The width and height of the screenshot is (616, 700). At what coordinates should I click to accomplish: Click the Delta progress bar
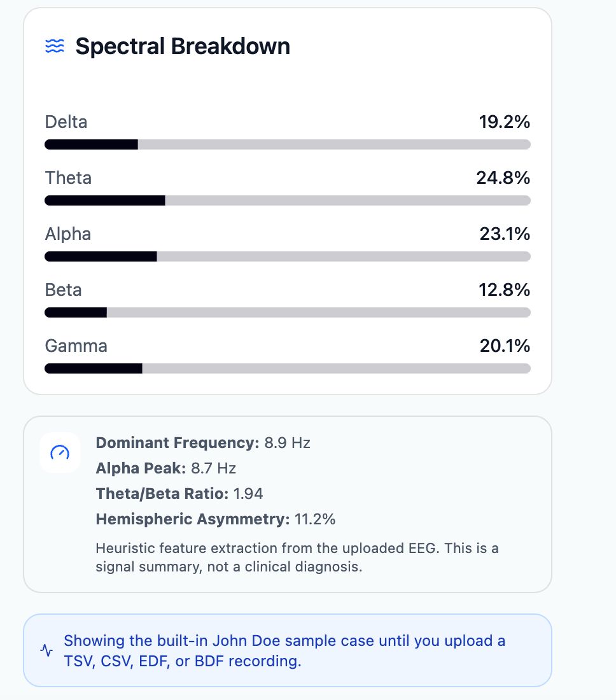[x=288, y=144]
